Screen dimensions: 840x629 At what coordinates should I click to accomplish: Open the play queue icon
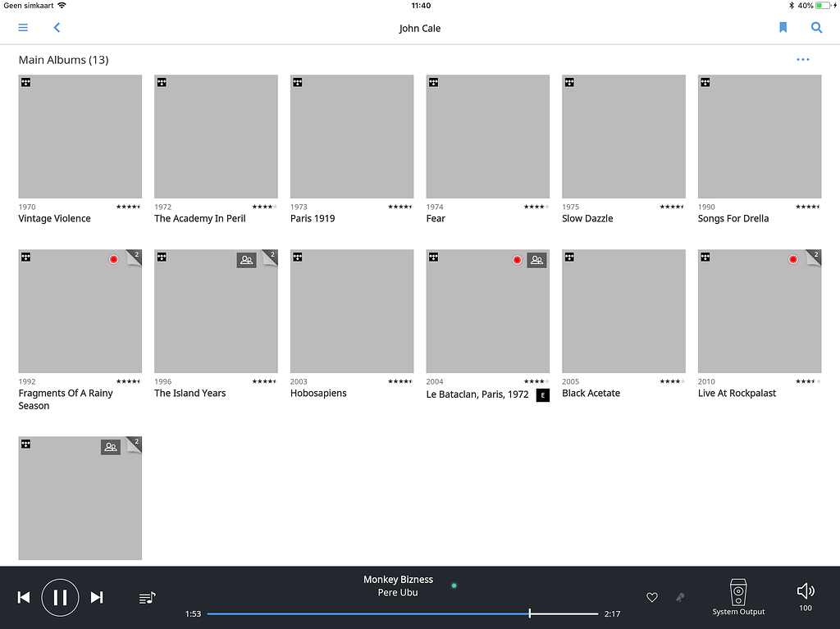coord(148,597)
